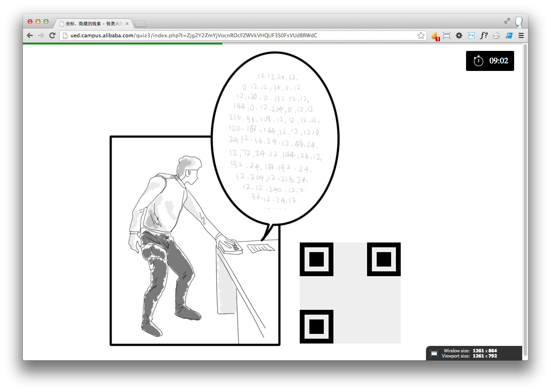
Task: Focus the address bar URL field
Action: pos(240,36)
